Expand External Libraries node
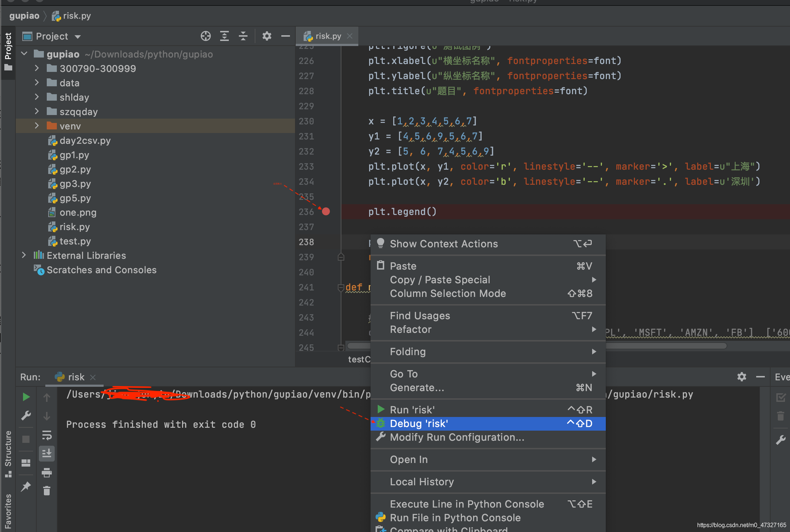This screenshot has width=790, height=532. point(24,255)
